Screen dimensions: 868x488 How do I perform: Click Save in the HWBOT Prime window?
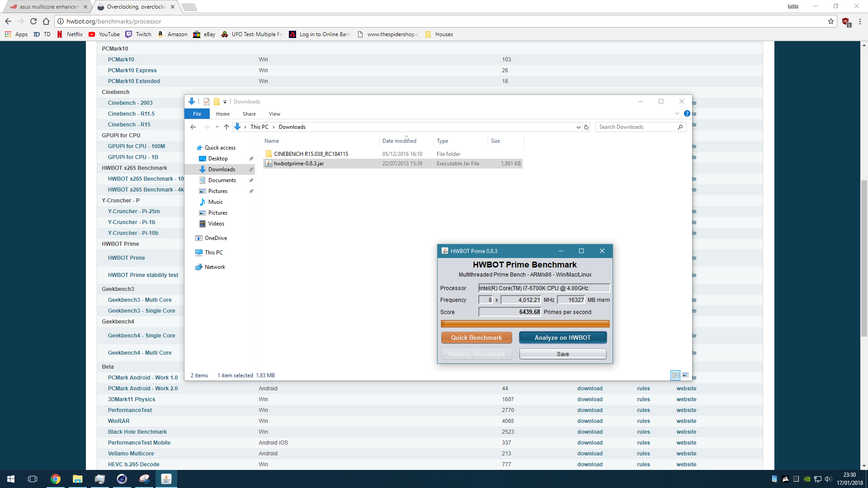tap(562, 354)
